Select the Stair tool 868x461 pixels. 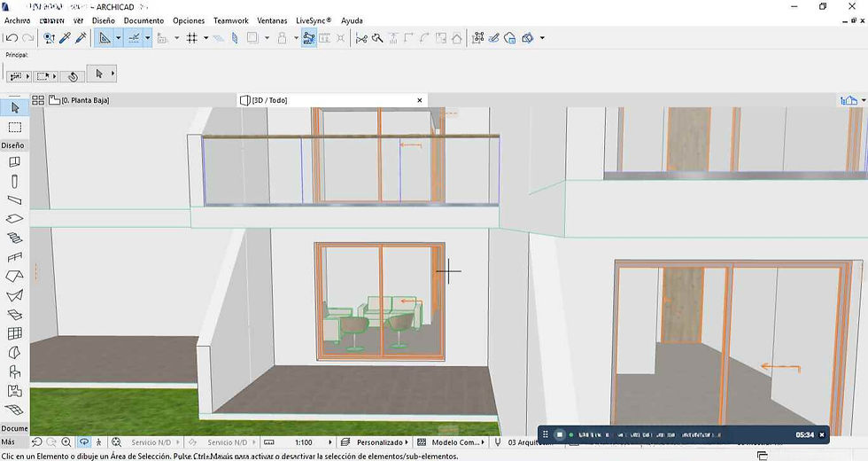[x=14, y=238]
